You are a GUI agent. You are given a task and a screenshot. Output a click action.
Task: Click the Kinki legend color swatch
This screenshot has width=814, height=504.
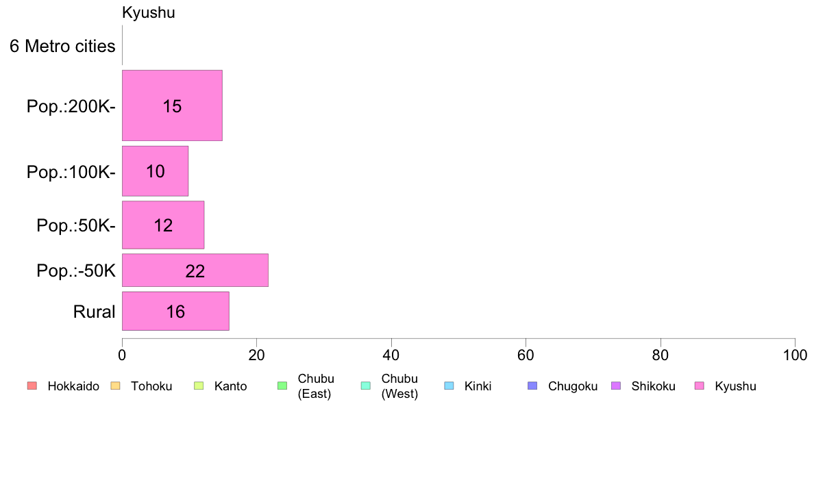(x=449, y=386)
